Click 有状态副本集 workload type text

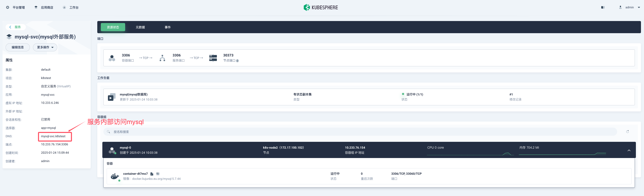point(302,94)
